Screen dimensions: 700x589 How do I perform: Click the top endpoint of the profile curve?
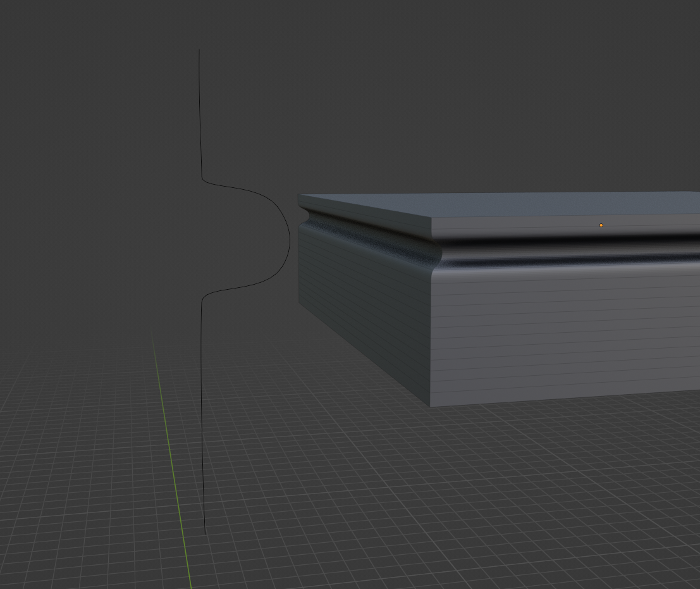(199, 51)
